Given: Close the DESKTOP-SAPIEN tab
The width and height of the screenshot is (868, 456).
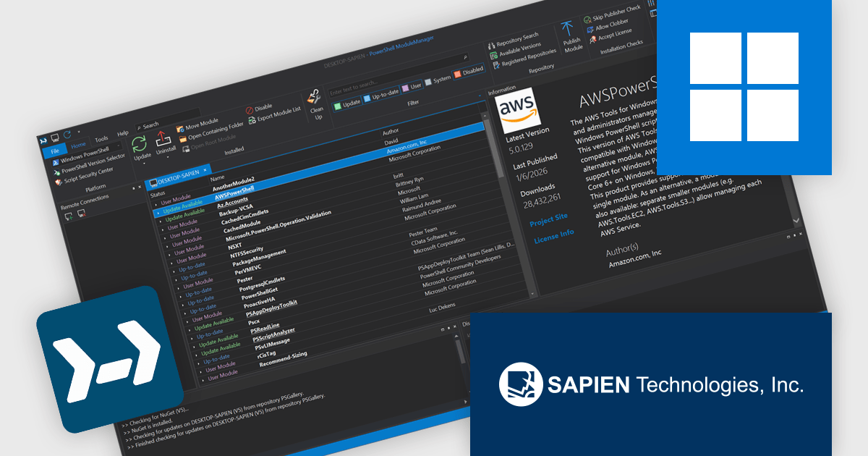Looking at the screenshot, I should [205, 170].
